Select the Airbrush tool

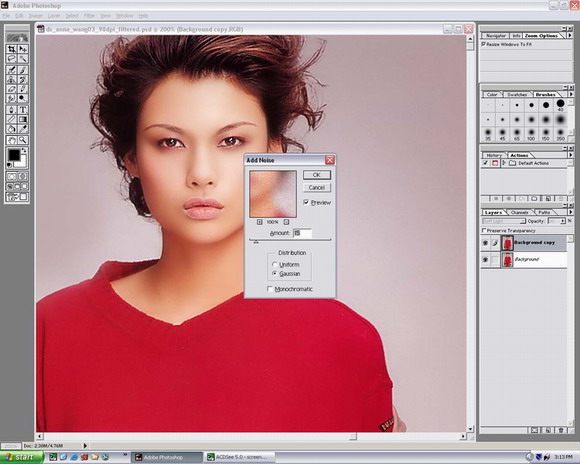pyautogui.click(x=12, y=70)
